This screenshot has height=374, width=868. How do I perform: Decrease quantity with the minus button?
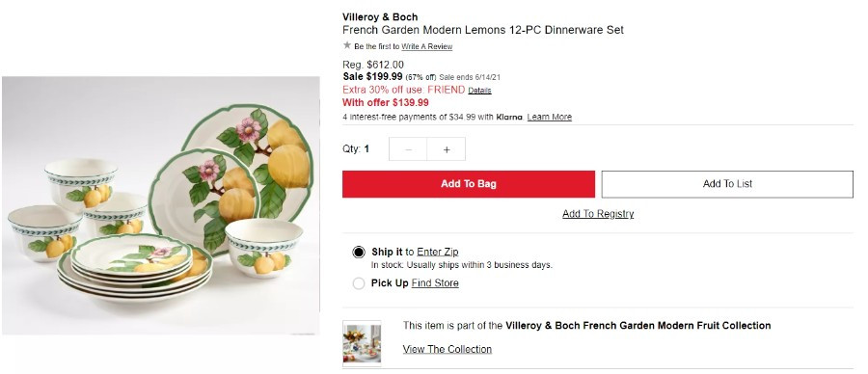[x=408, y=149]
